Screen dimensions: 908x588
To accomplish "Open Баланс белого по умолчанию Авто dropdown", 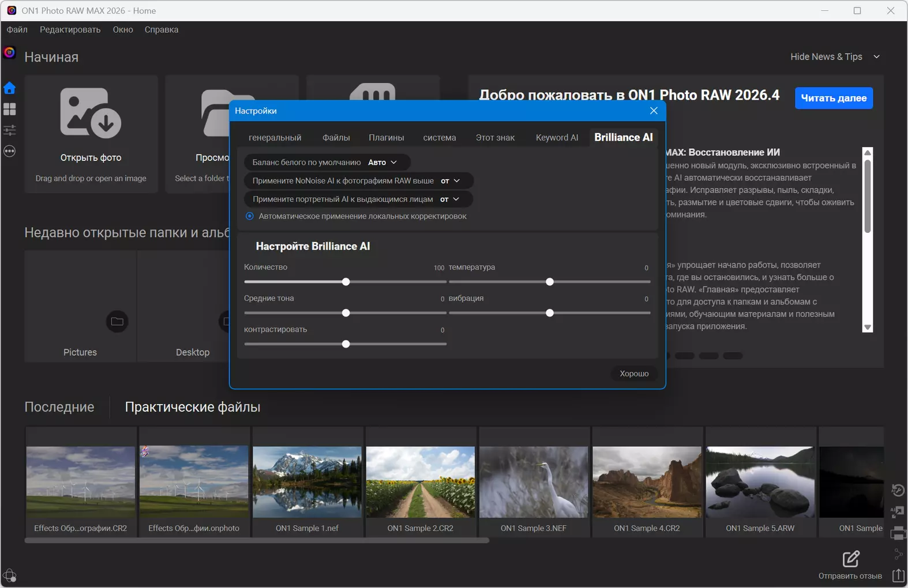I will 327,162.
